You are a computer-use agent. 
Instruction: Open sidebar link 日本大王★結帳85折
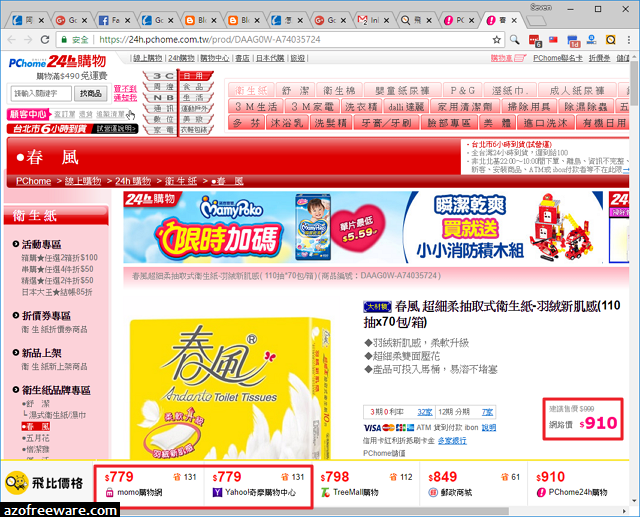click(x=57, y=292)
